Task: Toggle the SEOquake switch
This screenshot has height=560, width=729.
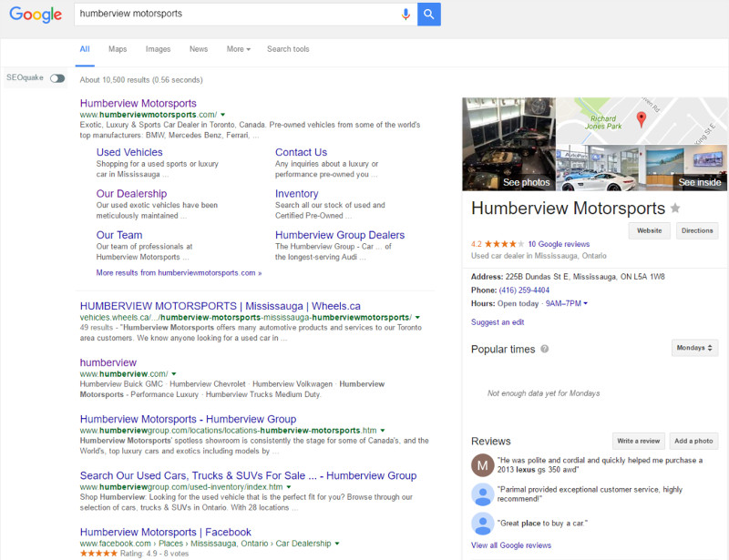Action: tap(56, 77)
